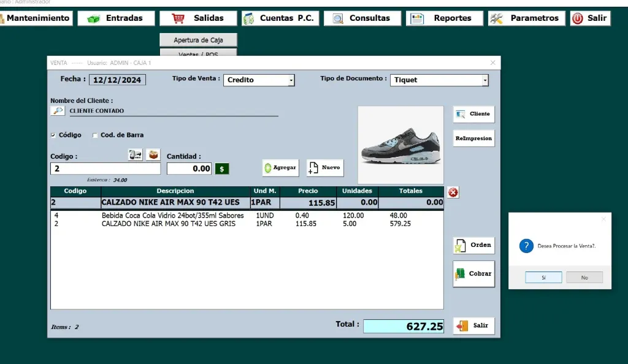The width and height of the screenshot is (628, 364).
Task: Click the customer search magnifier icon
Action: tap(57, 111)
